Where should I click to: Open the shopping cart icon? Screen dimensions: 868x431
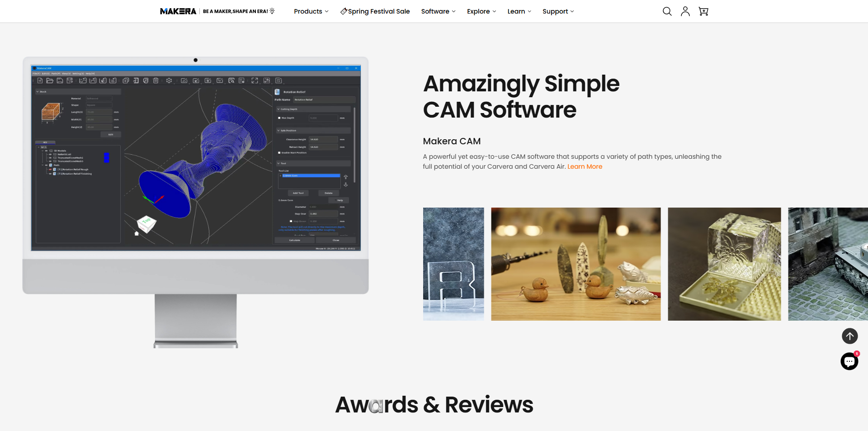pos(703,11)
